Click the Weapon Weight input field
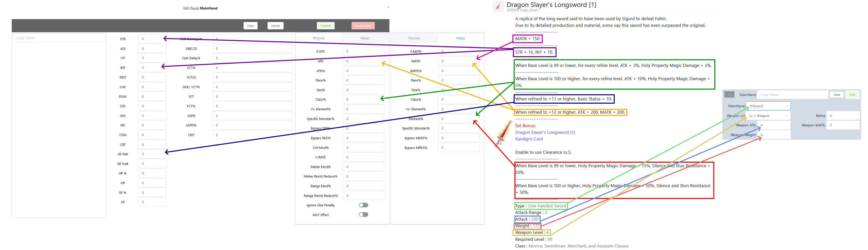 tap(774, 135)
